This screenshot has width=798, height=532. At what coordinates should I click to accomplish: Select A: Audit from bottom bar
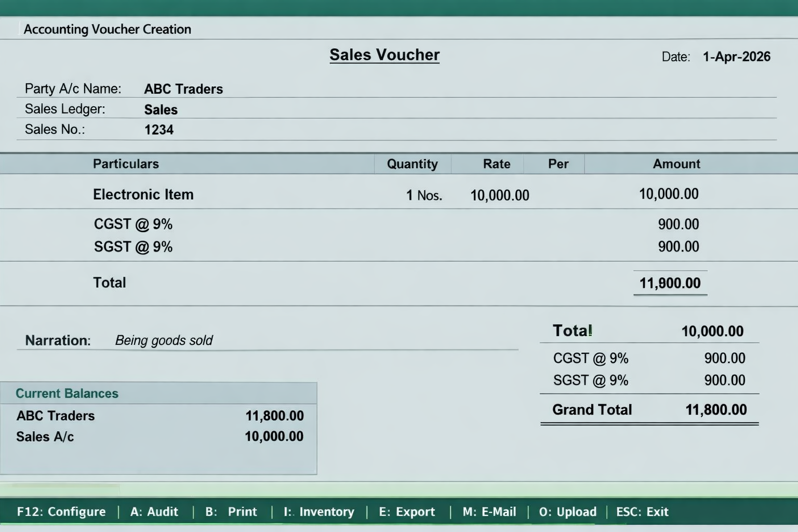(154, 512)
